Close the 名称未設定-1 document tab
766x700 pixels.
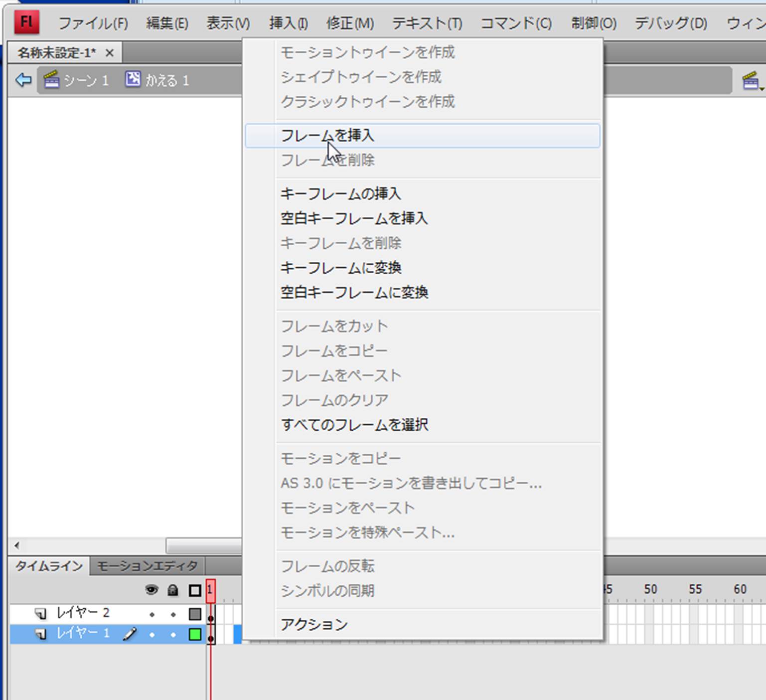[x=110, y=53]
